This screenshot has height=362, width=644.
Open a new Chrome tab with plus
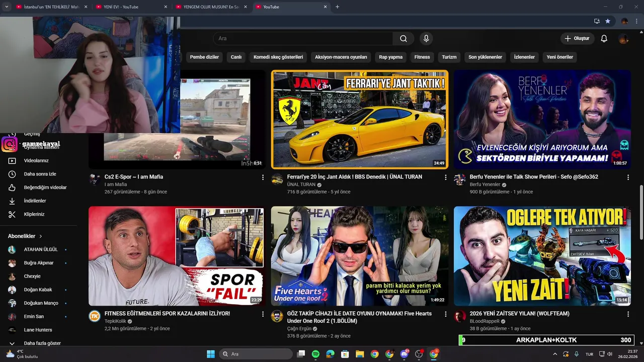click(x=337, y=7)
